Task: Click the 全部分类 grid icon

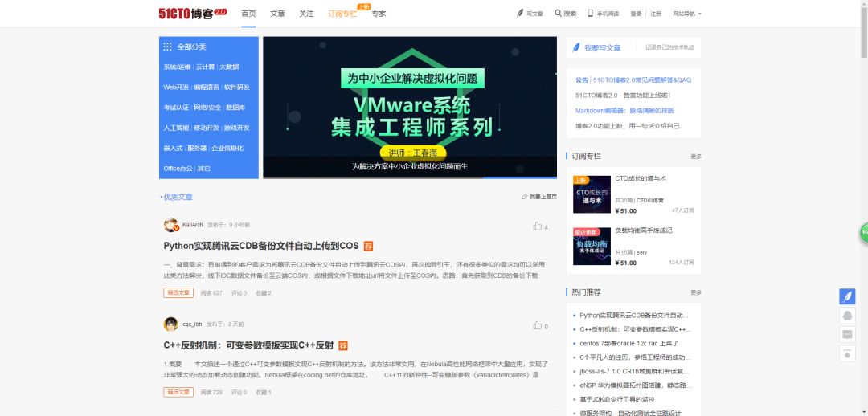Action: [x=167, y=47]
